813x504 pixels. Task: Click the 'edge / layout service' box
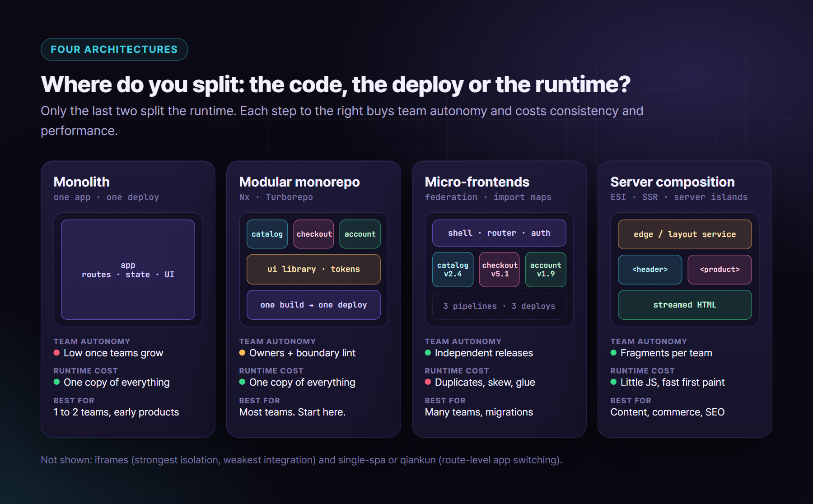coord(685,234)
